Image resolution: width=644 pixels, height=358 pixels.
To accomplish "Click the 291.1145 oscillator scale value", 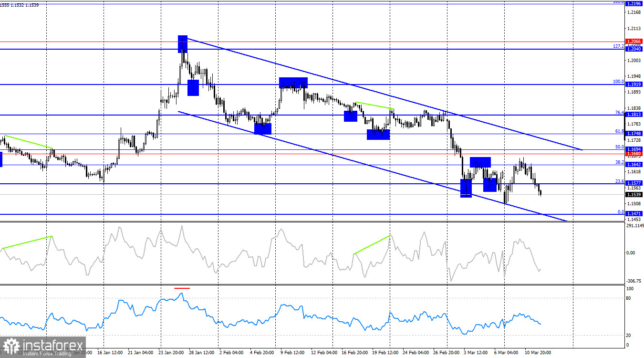I will [x=635, y=226].
